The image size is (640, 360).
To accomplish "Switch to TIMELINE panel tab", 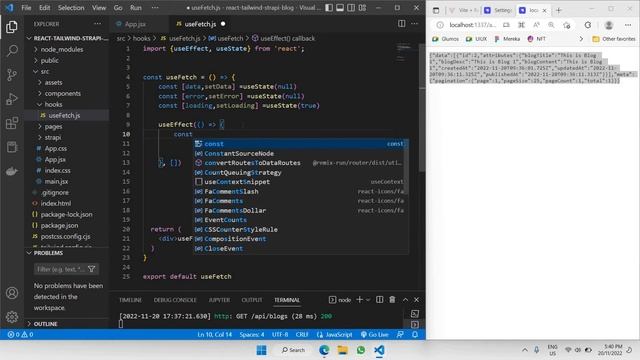I will click(130, 300).
